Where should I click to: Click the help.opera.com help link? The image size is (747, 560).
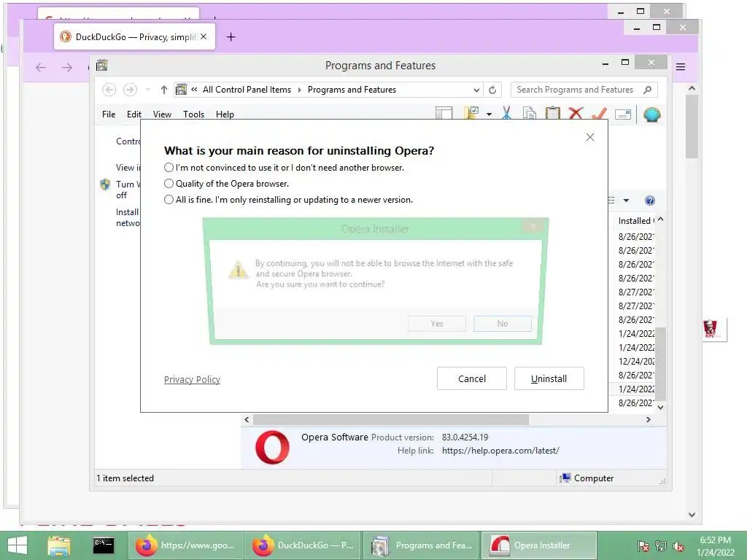coord(500,451)
